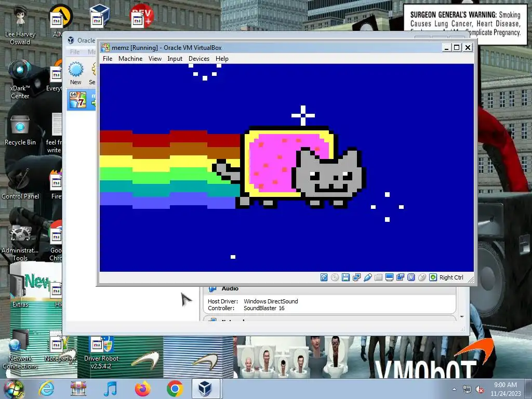This screenshot has width=532, height=399.
Task: Click the mouse integration status icon
Action: 422,277
